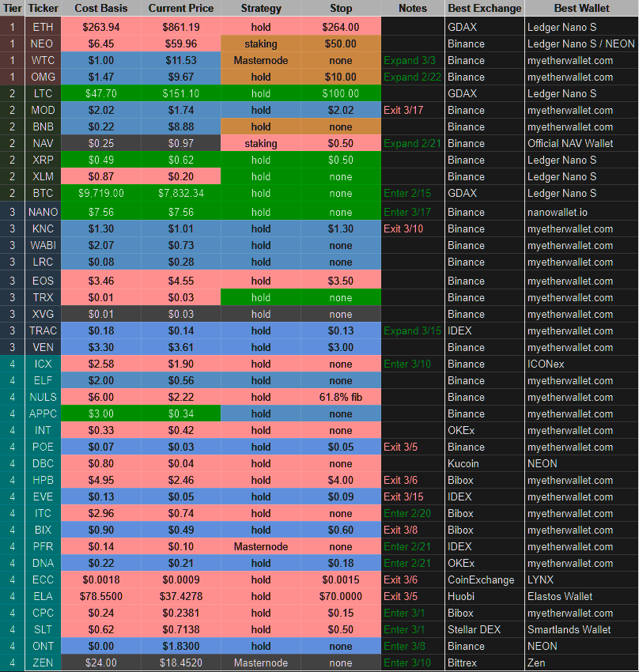Viewport: 639px width, 672px height.
Task: Select Bittrex exchange cell
Action: tap(484, 663)
